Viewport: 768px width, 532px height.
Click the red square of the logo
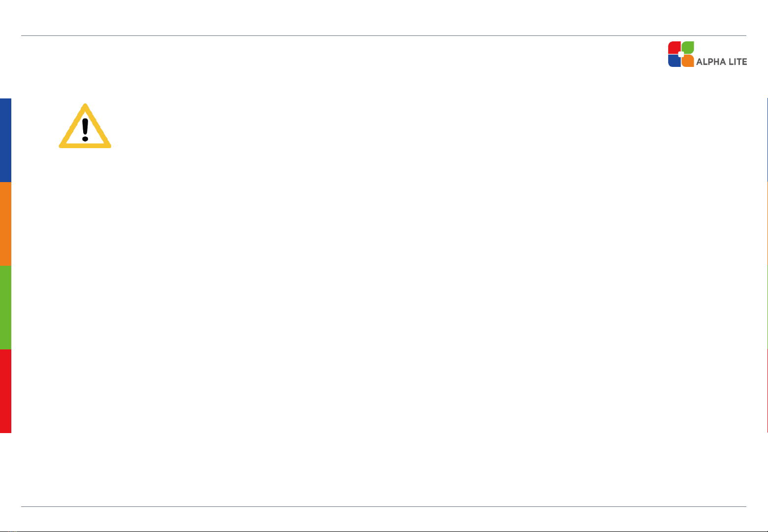tap(674, 47)
